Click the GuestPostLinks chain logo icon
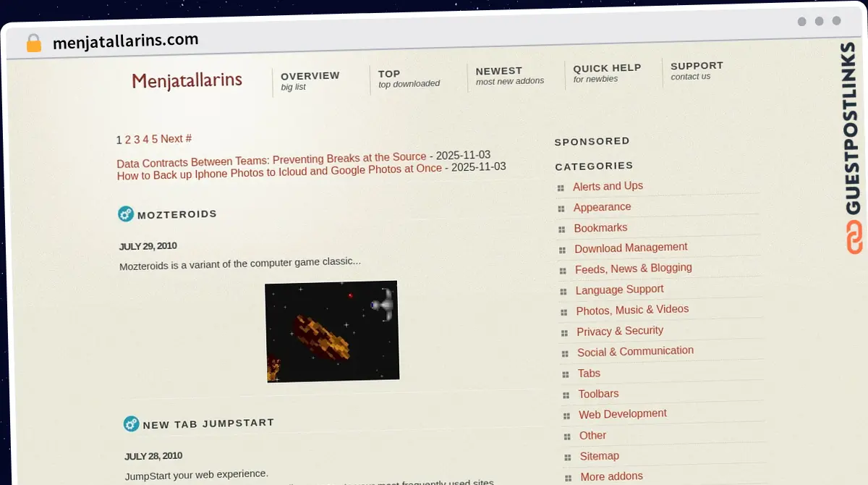This screenshot has height=485, width=868. tap(855, 238)
